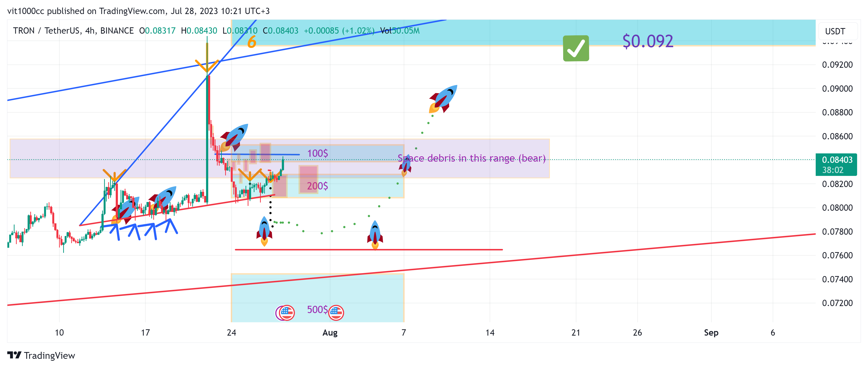Viewport: 868px width, 368px height.
Task: Click the 10 date label on time axis
Action: [x=59, y=333]
